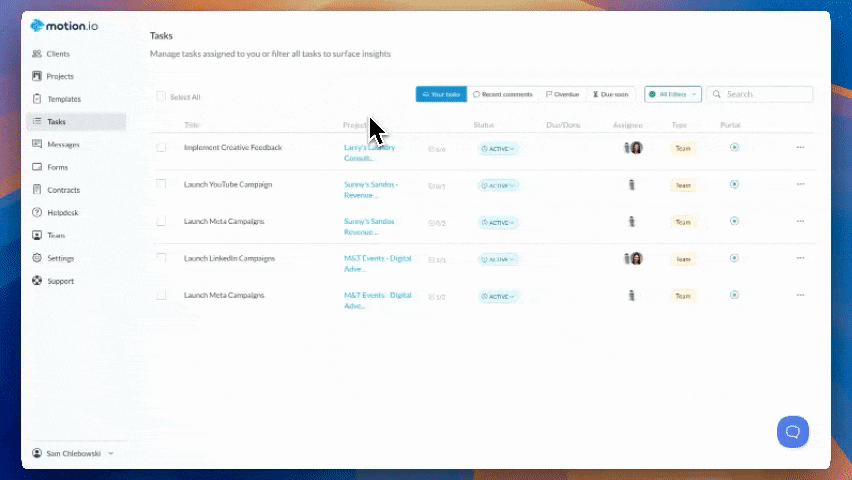Image resolution: width=852 pixels, height=480 pixels.
Task: Switch to Overdue filter
Action: click(562, 94)
